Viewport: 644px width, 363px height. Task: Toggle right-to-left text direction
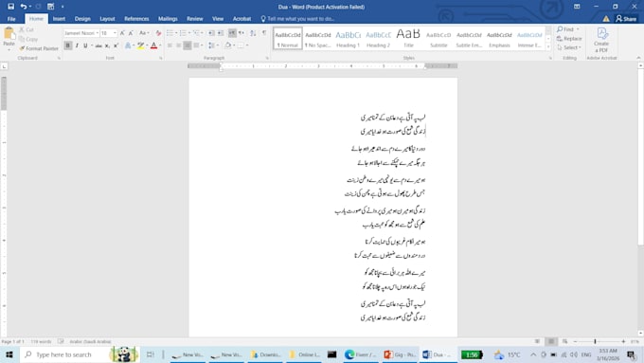[x=241, y=33]
